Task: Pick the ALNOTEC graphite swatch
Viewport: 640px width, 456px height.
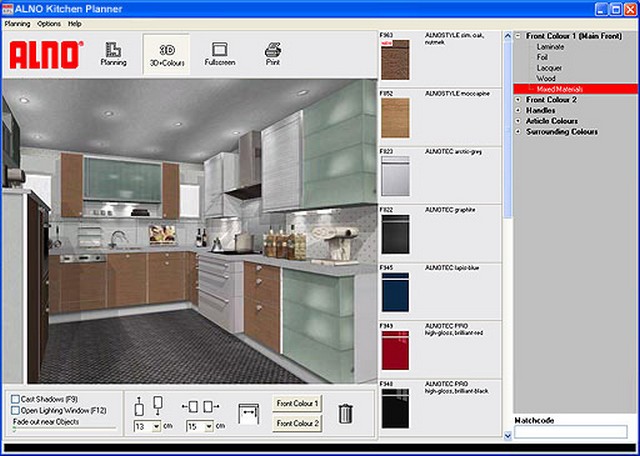Action: (395, 234)
